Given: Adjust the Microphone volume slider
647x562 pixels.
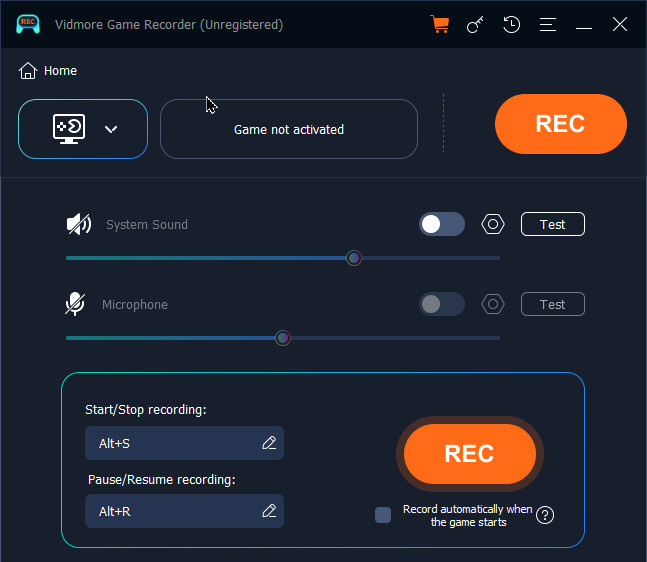Looking at the screenshot, I should click(283, 338).
